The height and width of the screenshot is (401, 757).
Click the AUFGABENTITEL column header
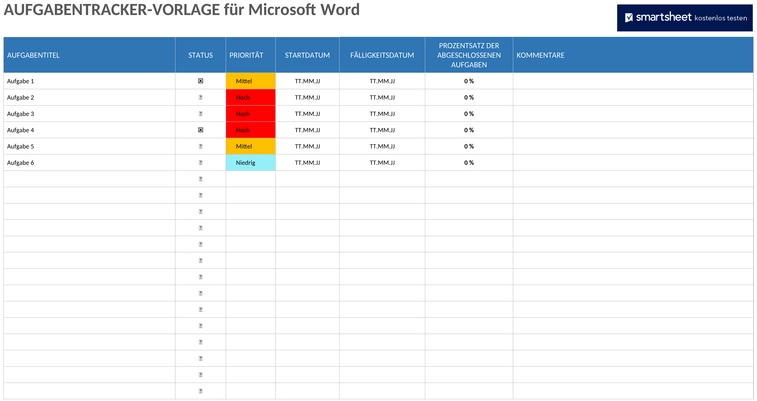click(x=89, y=55)
